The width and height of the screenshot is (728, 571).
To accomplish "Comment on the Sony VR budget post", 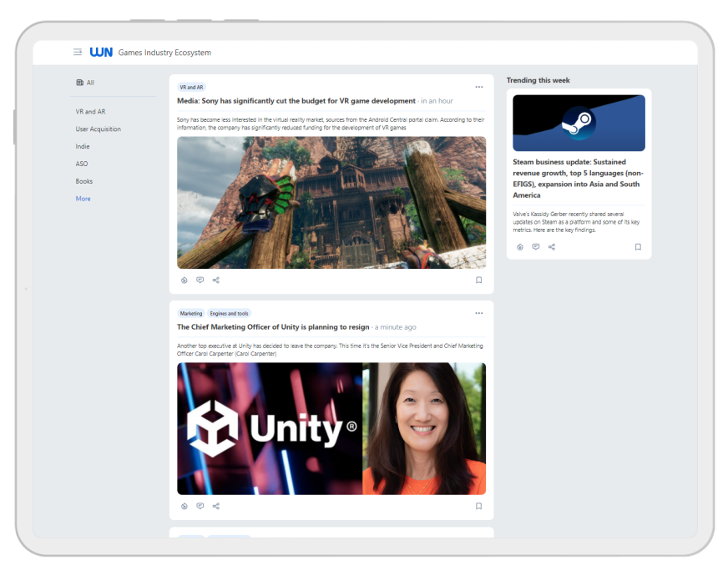I will pos(200,280).
